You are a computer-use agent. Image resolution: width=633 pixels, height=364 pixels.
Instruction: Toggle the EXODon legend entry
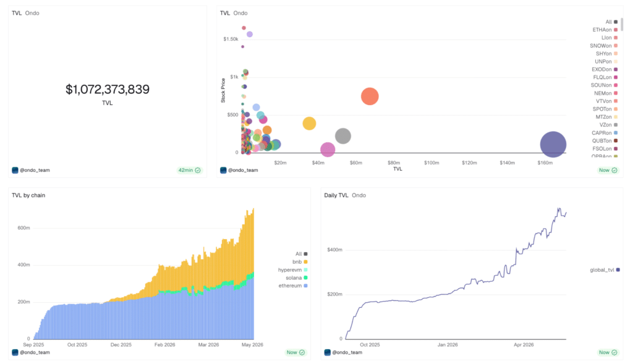click(x=605, y=69)
